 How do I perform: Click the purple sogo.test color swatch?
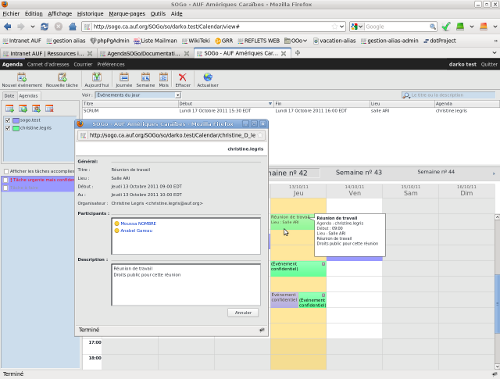tap(16, 120)
